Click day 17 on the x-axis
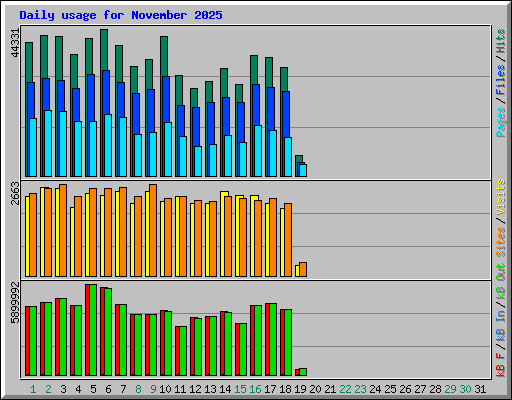The width and height of the screenshot is (512, 400). (x=270, y=389)
